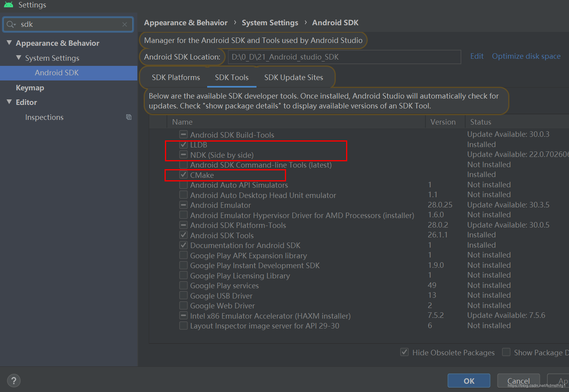
Task: Click Optimize disk space link
Action: 526,56
